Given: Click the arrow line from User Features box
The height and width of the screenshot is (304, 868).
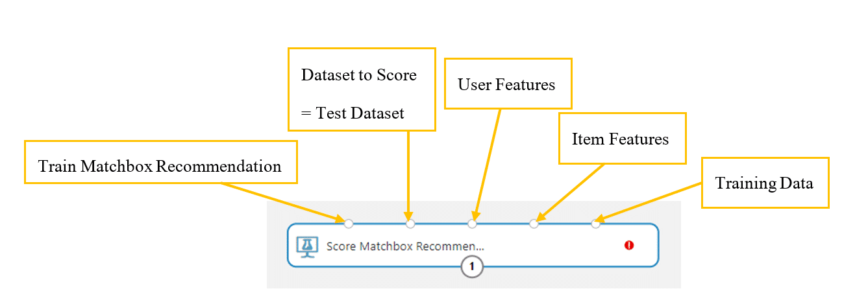Looking at the screenshot, I should coord(488,162).
